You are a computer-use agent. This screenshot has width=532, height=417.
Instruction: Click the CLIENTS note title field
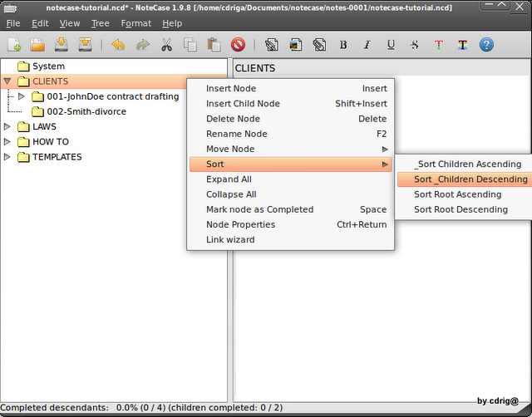tap(382, 68)
